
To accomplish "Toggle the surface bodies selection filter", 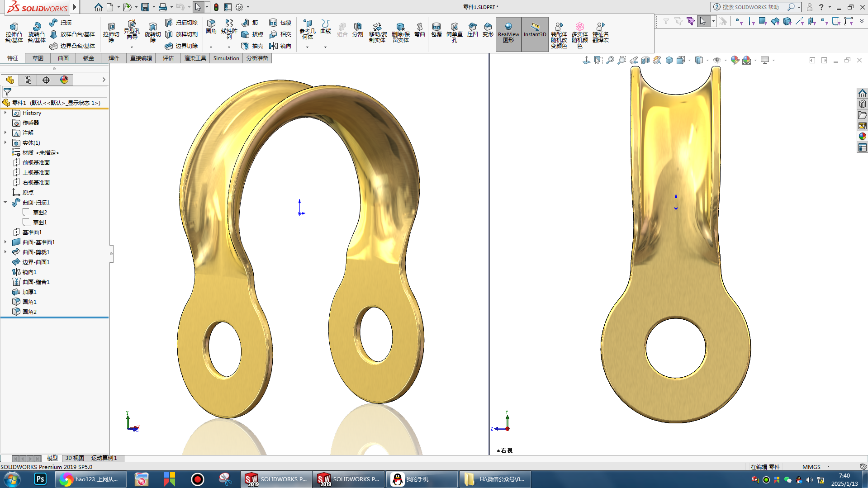I will click(x=775, y=21).
